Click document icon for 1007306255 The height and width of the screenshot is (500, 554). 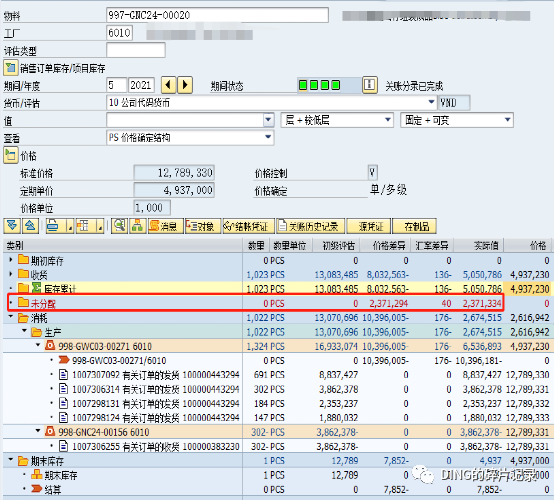click(63, 446)
